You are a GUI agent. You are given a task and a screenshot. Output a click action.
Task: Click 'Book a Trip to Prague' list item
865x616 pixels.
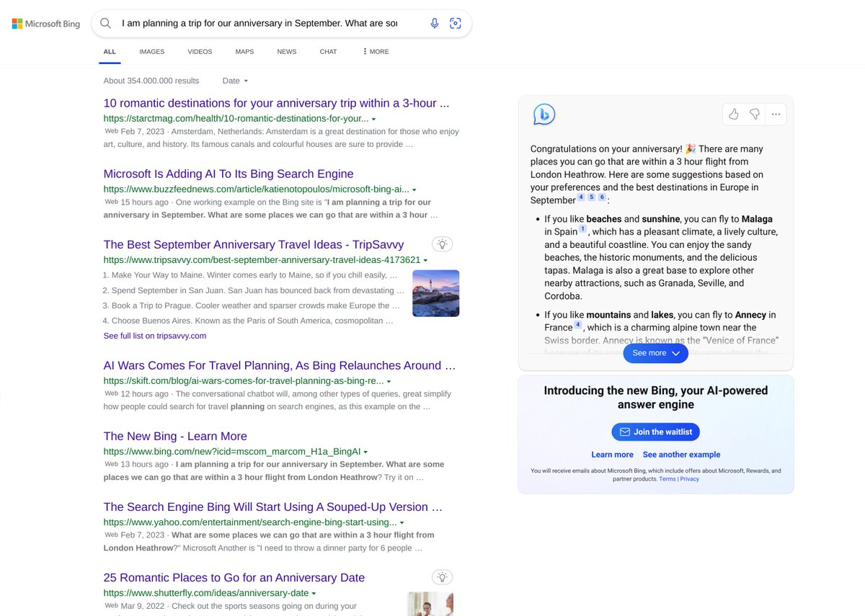tap(251, 305)
